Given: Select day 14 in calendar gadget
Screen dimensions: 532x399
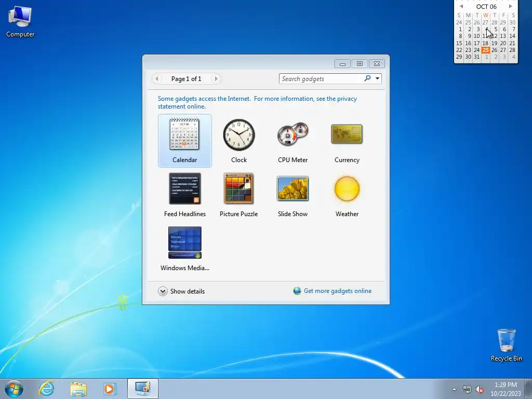Looking at the screenshot, I should click(512, 36).
